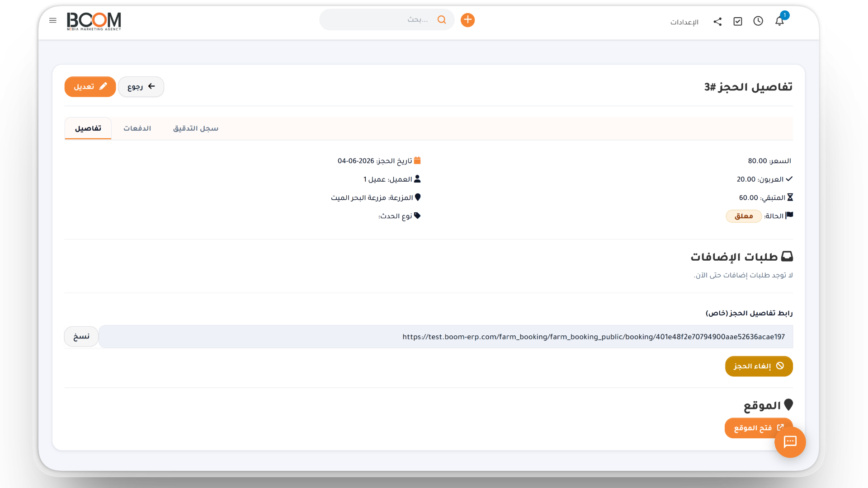Click the لا توجد طلبات إضافات message
Image resolution: width=868 pixels, height=488 pixels.
coord(743,275)
